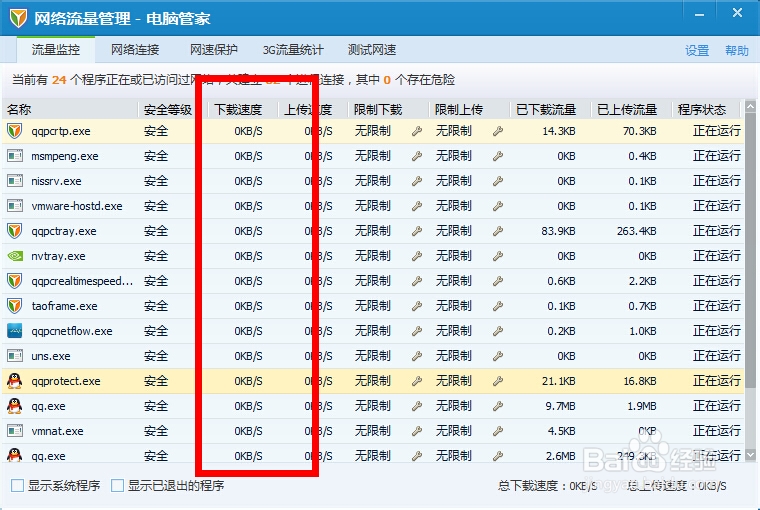Click the scrollbar down arrow
760x510 pixels.
[750, 455]
